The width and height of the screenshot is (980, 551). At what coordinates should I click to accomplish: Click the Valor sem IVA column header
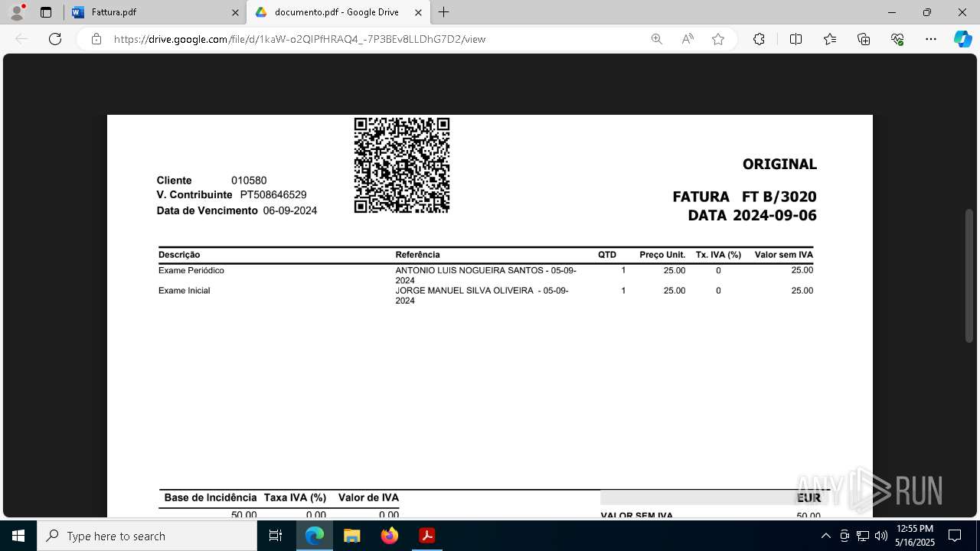coord(783,255)
